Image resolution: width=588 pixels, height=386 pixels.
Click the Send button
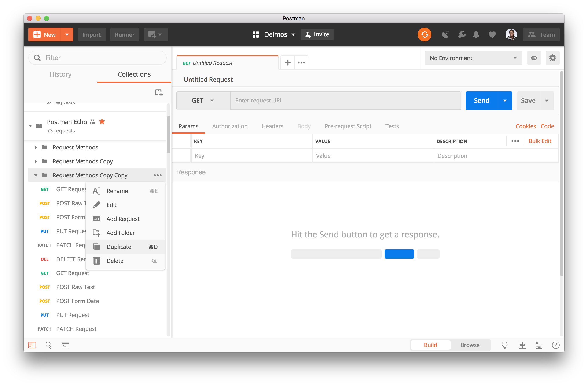point(481,100)
